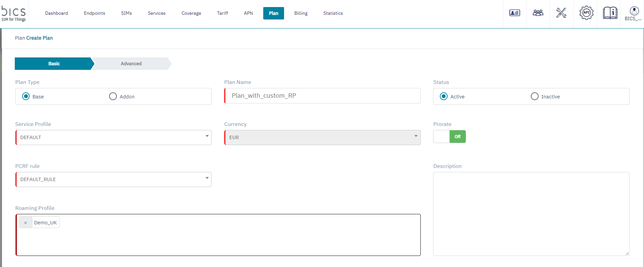The height and width of the screenshot is (267, 644).
Task: Remove the Demo_UK roaming profile tag
Action: coord(26,223)
